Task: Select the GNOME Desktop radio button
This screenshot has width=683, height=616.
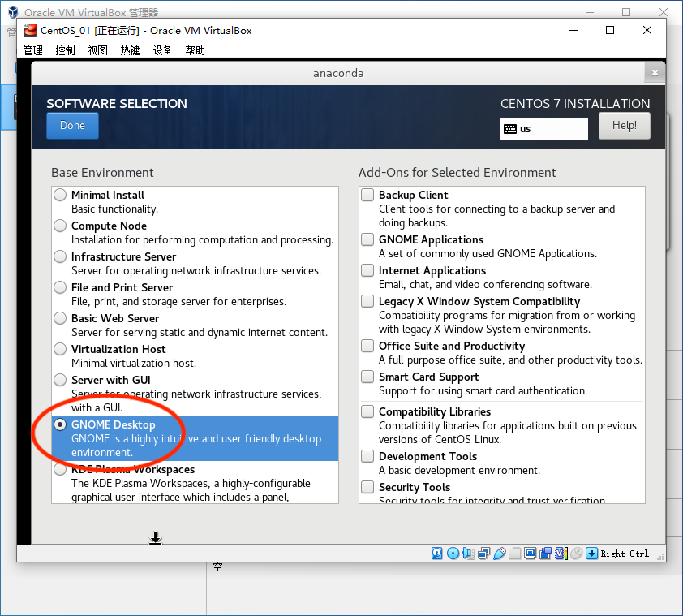Action: (x=60, y=424)
